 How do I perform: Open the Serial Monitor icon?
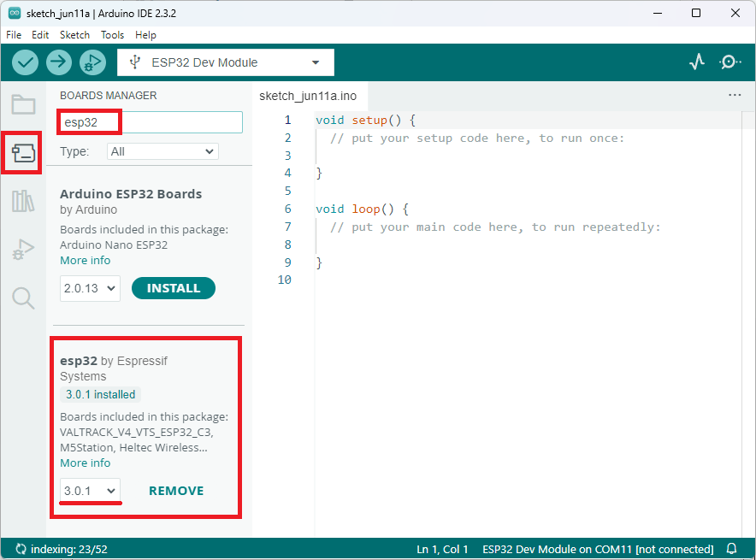(x=729, y=62)
